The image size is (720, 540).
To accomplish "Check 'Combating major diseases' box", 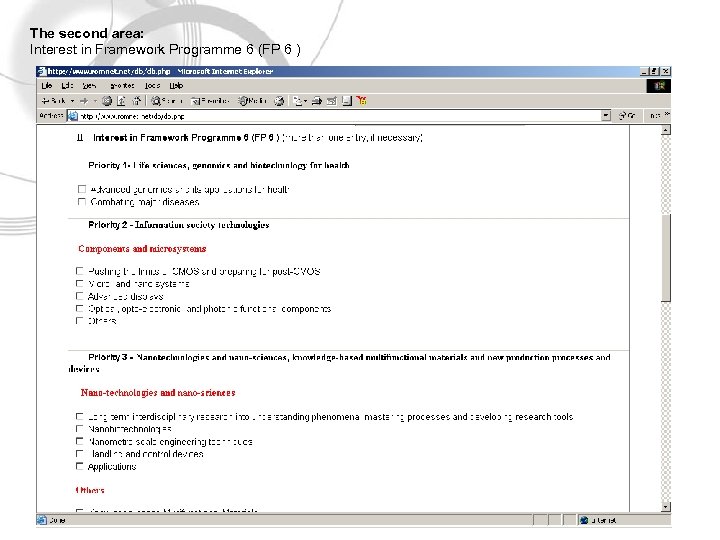I will point(82,201).
